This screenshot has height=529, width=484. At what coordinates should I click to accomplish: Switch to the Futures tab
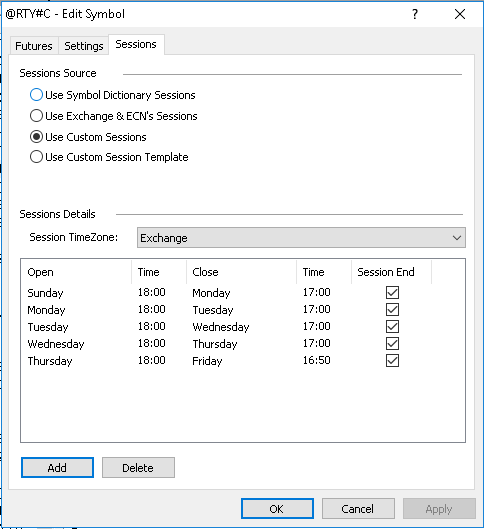tap(34, 46)
